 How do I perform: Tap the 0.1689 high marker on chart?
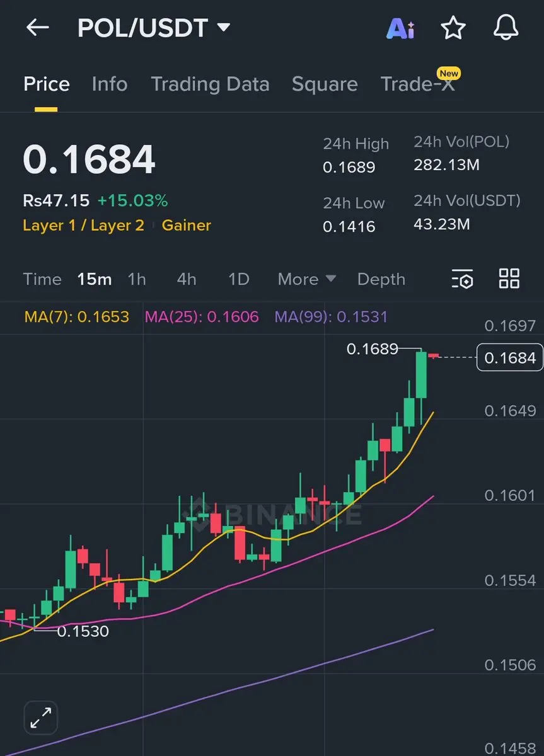pos(373,348)
